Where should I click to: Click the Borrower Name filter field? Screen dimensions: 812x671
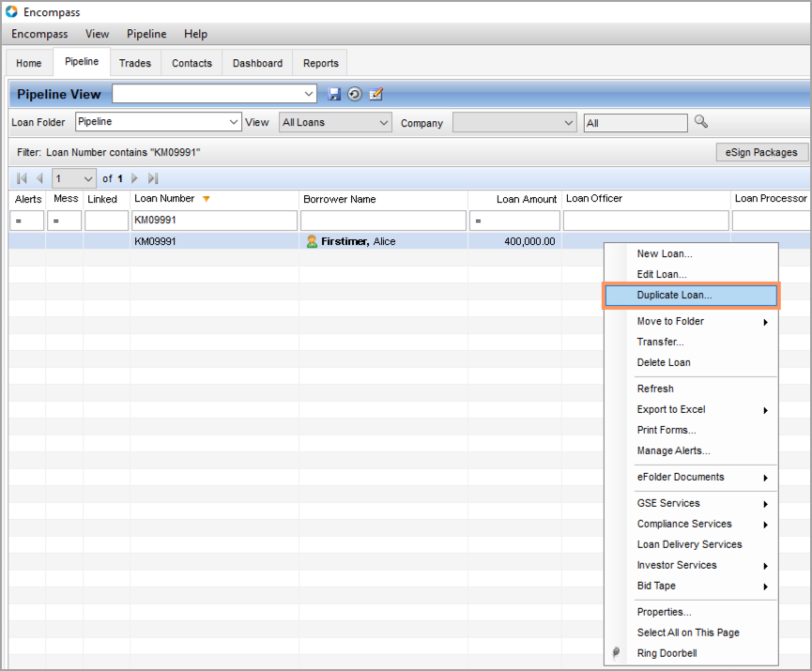[383, 221]
